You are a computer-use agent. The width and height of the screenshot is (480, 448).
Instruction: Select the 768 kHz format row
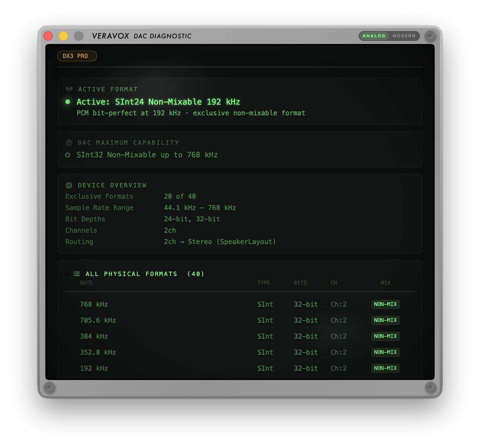[240, 304]
